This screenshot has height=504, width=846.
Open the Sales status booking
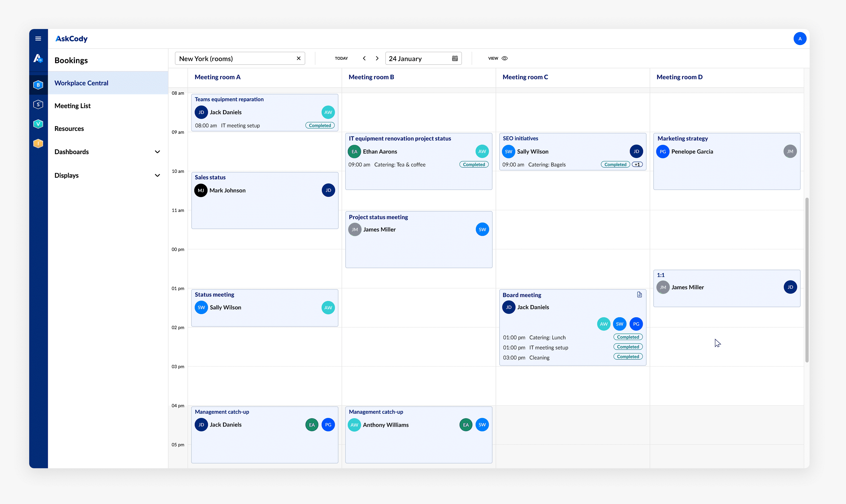point(265,200)
